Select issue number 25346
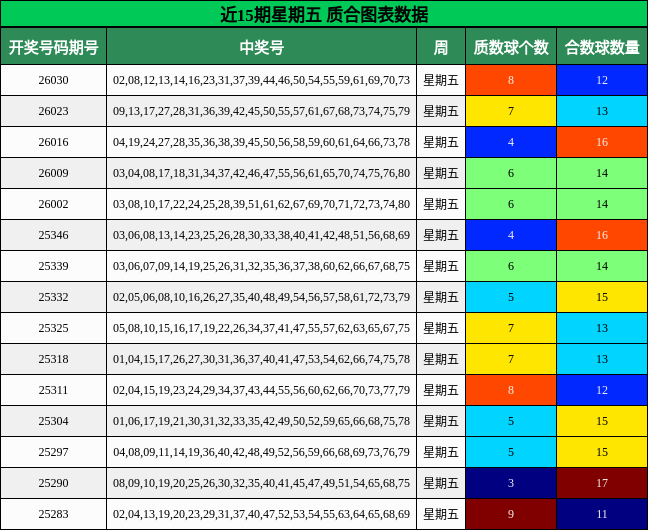This screenshot has width=648, height=530. click(53, 235)
